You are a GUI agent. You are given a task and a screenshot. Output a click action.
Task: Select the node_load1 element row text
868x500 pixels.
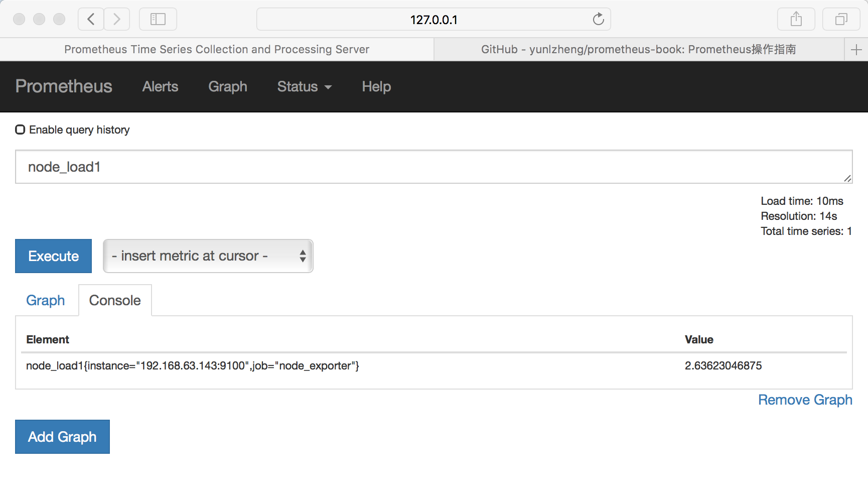click(193, 365)
